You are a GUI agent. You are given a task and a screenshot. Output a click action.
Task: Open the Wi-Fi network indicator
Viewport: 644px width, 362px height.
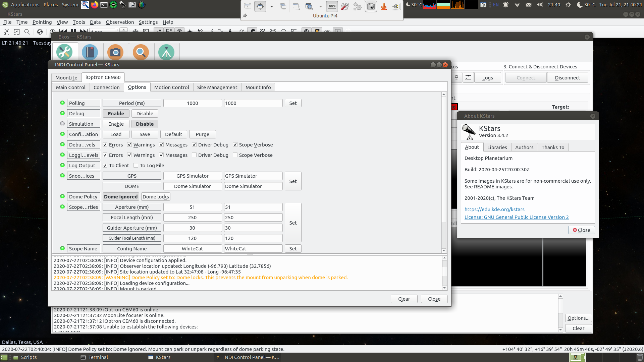click(517, 5)
